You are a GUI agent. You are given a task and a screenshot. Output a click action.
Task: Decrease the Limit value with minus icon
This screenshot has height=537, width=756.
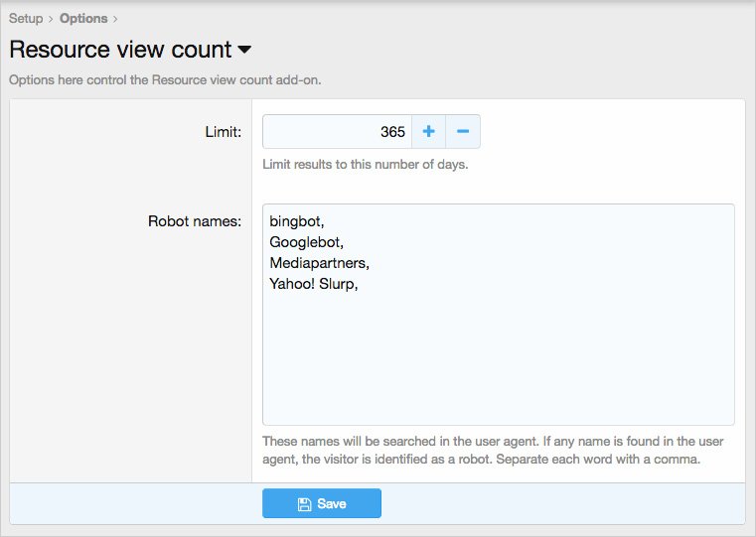click(x=463, y=132)
